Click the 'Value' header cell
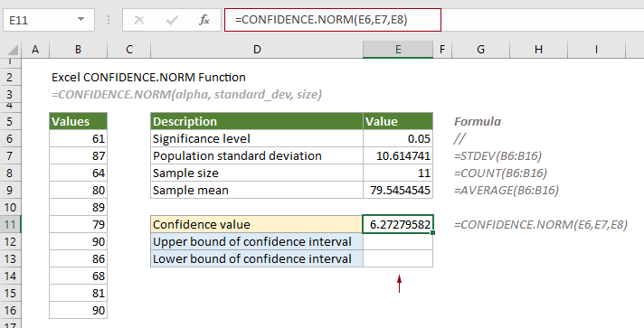644x328 pixels. (x=398, y=121)
